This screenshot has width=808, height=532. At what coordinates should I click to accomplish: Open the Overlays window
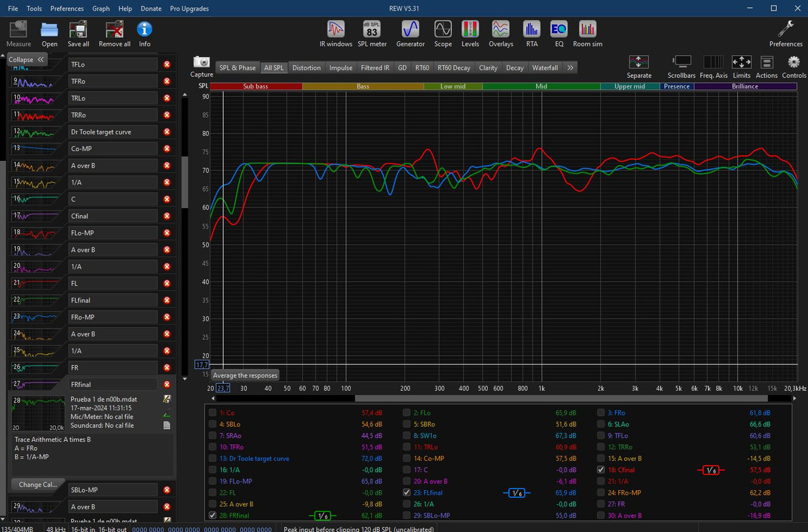point(501,33)
